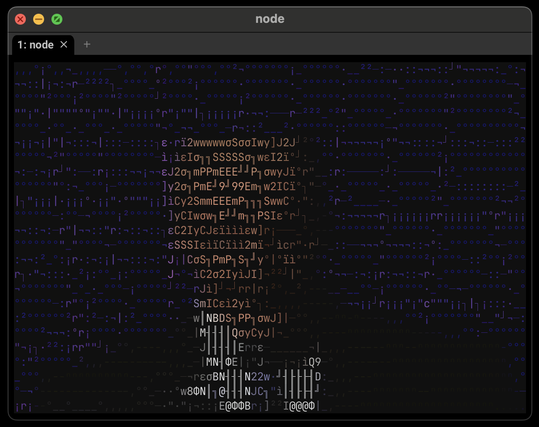Click the "node" window title

tap(270, 19)
